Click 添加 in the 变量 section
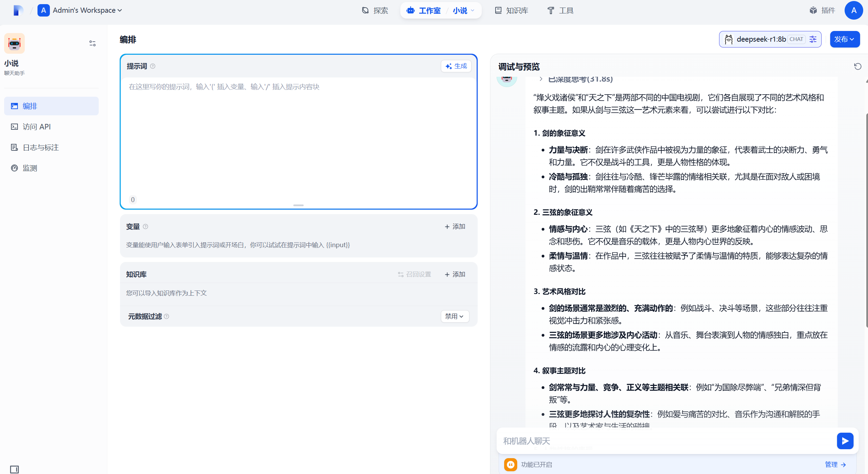868x474 pixels. point(455,227)
